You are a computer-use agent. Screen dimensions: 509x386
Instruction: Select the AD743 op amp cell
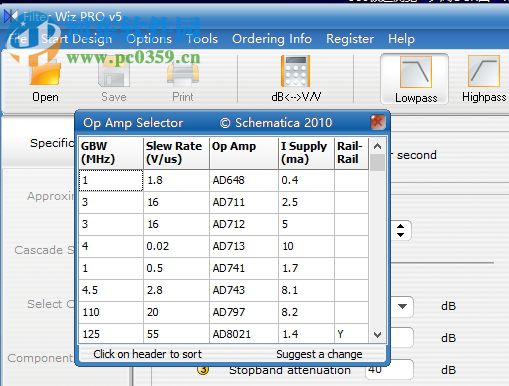click(244, 290)
